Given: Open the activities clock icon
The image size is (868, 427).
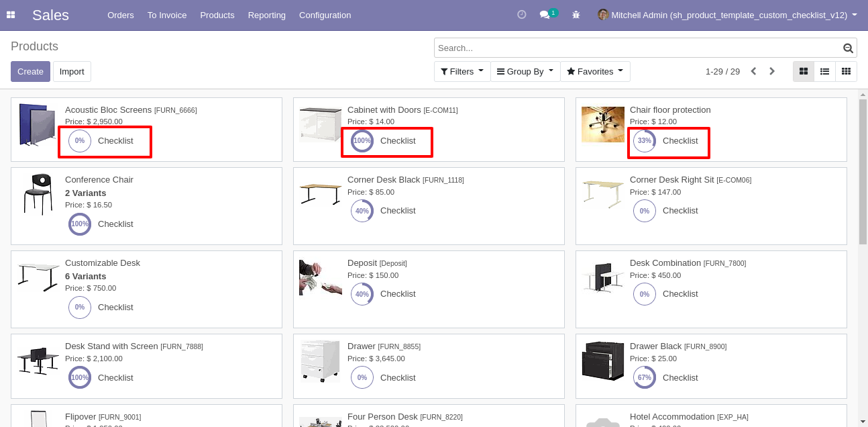Looking at the screenshot, I should point(522,14).
